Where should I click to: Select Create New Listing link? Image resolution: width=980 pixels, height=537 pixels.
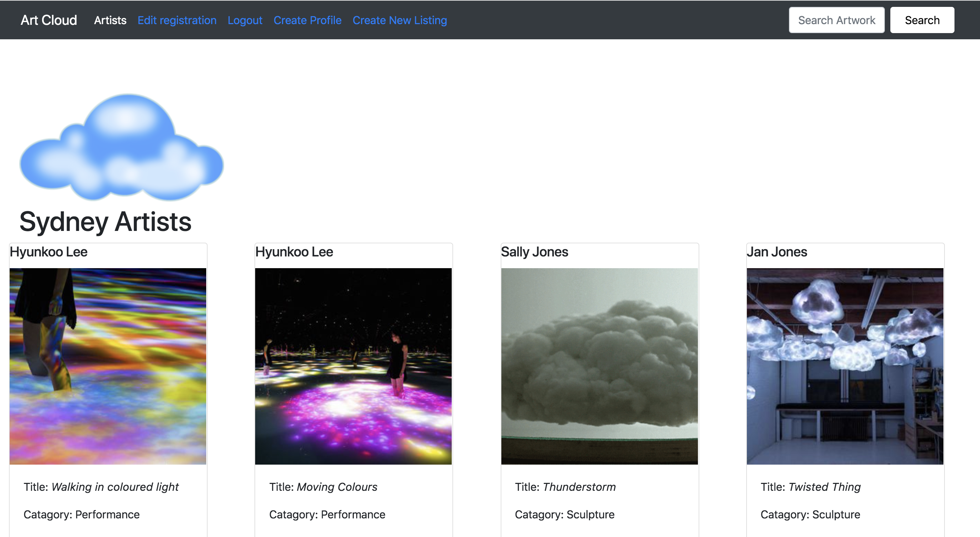[x=399, y=20]
